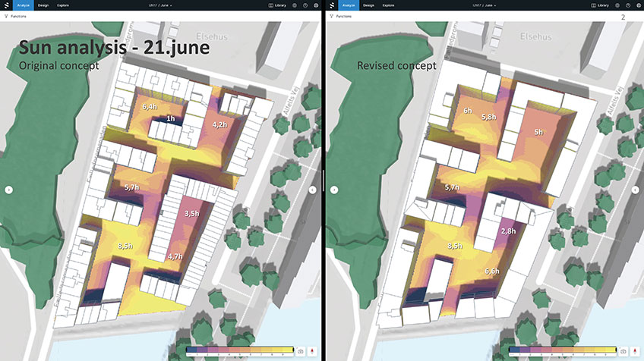Click the Functions filter icon in the left pane
644x361 pixels.
6,15
